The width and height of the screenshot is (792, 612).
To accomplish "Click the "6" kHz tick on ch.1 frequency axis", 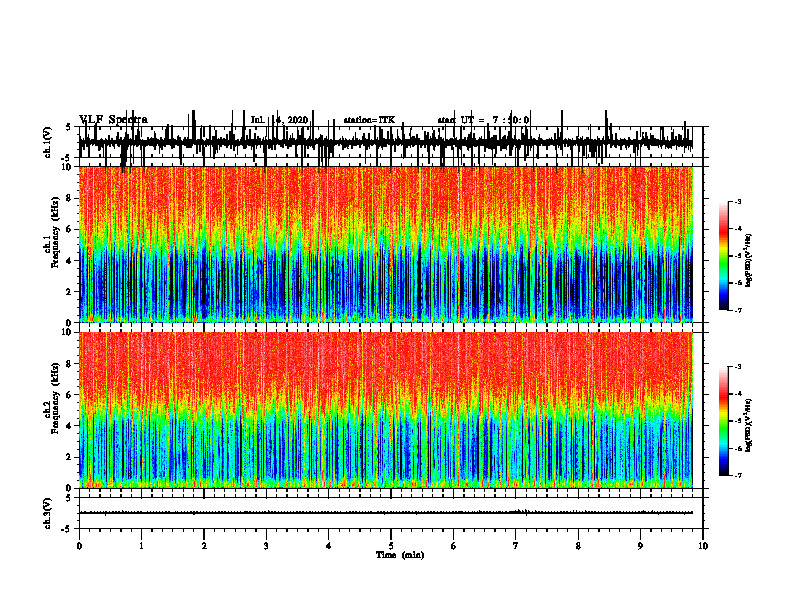I will (70, 230).
